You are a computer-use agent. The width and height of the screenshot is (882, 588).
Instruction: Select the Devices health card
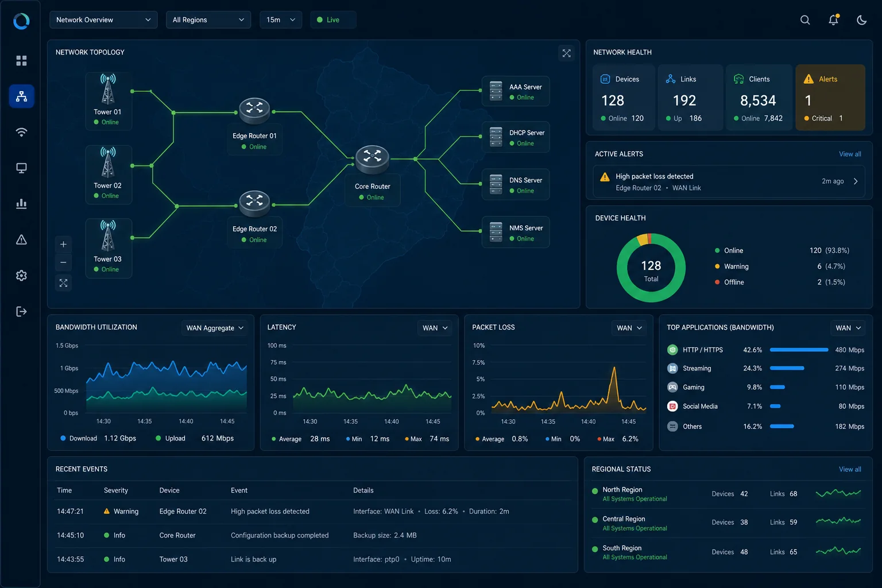624,98
